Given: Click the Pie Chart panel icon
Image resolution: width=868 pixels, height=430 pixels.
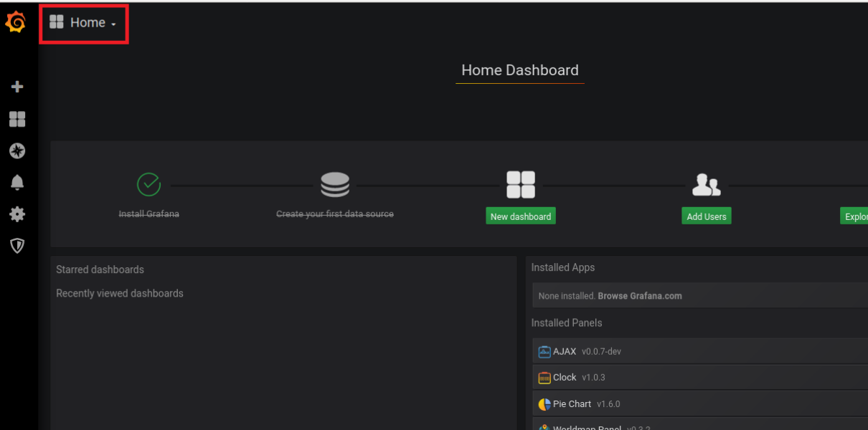Looking at the screenshot, I should [544, 404].
